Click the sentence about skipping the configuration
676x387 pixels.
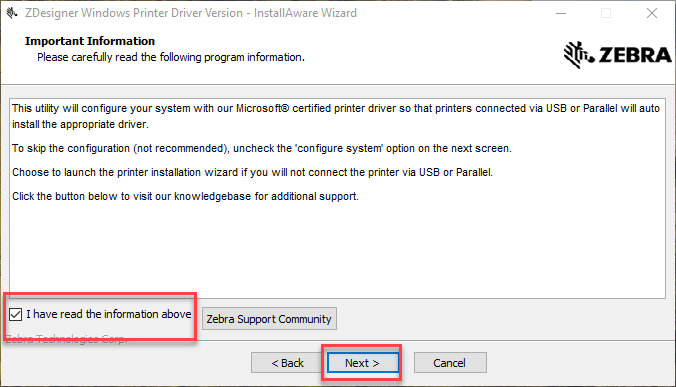[x=262, y=148]
